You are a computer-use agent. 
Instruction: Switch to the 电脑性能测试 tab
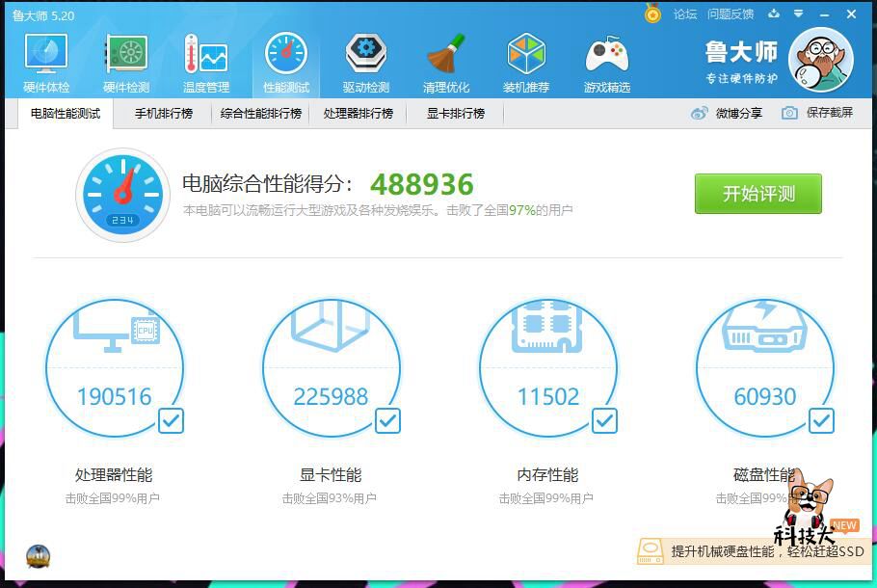[x=66, y=114]
